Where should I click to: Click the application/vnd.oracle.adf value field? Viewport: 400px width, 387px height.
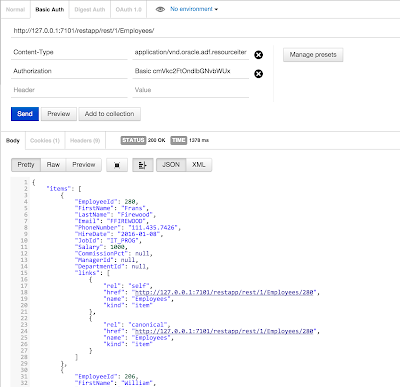[x=191, y=52]
